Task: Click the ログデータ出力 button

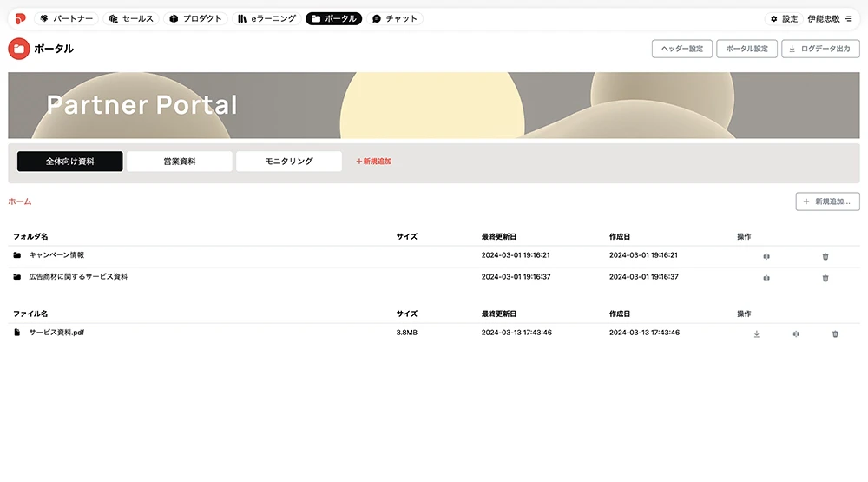Action: [820, 49]
